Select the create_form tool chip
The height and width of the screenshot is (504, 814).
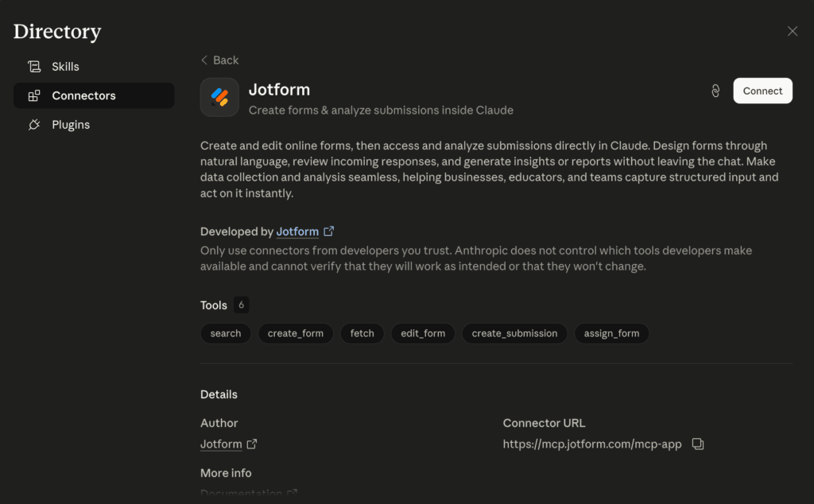296,333
